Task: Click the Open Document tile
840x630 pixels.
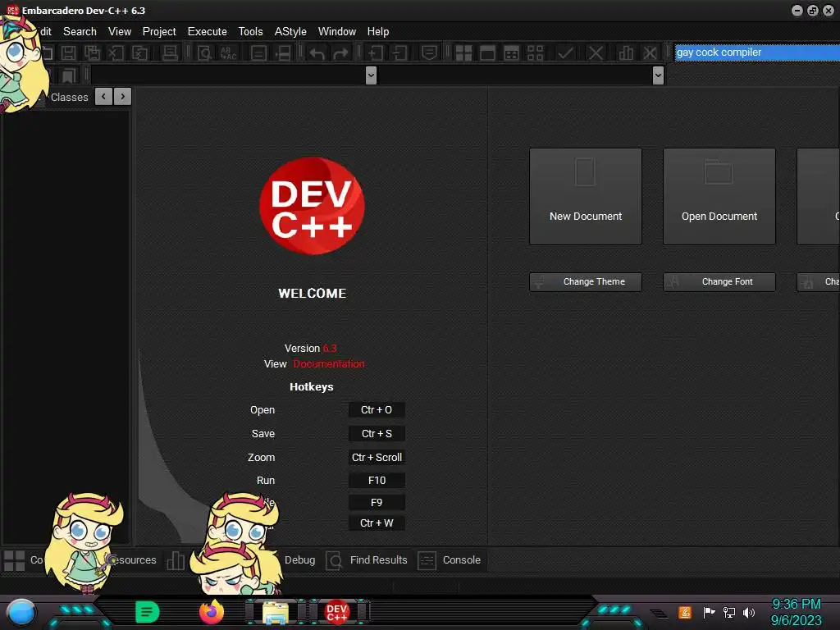Action: 719,197
